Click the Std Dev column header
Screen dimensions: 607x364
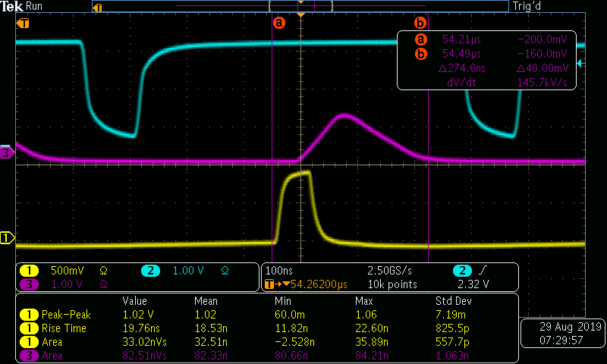click(453, 301)
